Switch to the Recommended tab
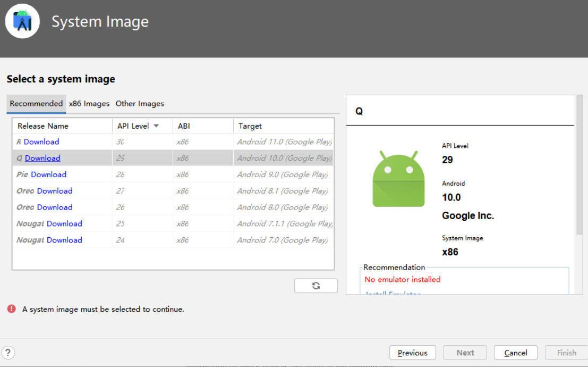The width and height of the screenshot is (588, 367). pyautogui.click(x=36, y=104)
